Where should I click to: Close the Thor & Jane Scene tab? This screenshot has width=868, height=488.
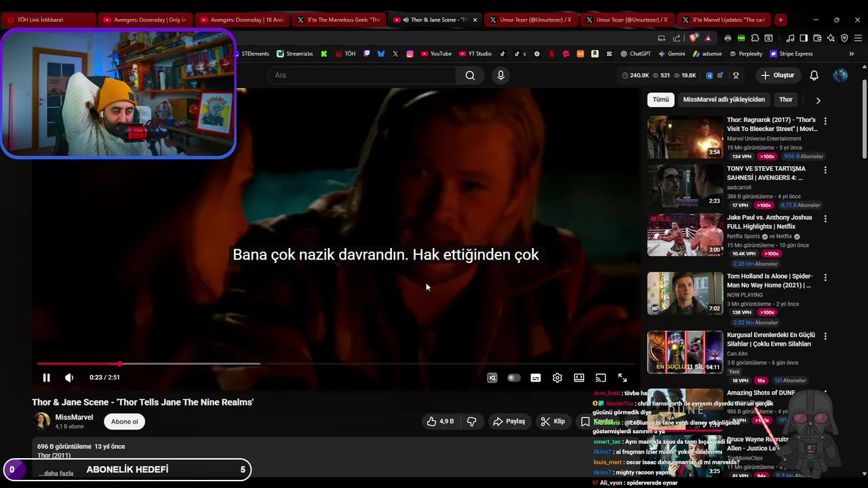click(475, 20)
